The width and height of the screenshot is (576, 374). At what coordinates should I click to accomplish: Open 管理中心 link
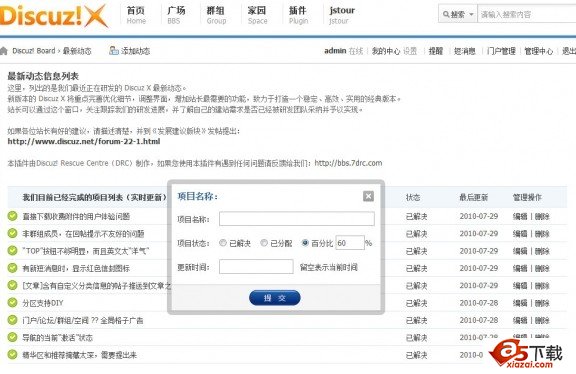tap(539, 51)
